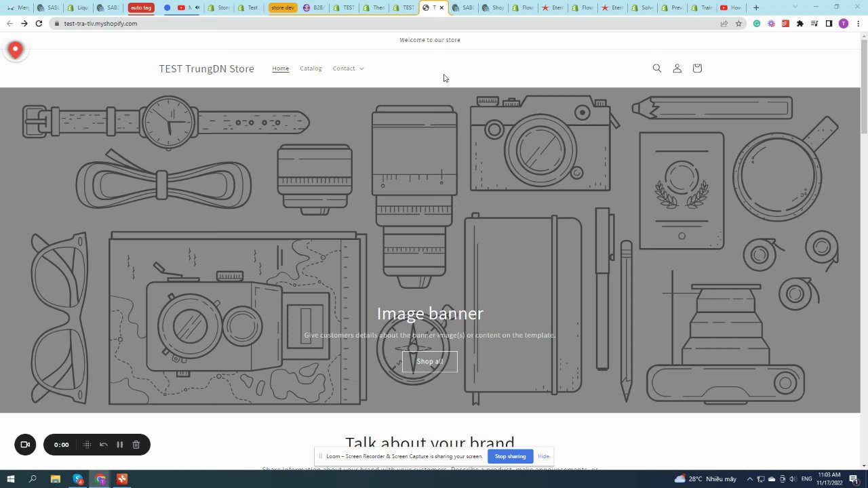Expand the Contact menu dropdown
868x488 pixels.
point(348,68)
